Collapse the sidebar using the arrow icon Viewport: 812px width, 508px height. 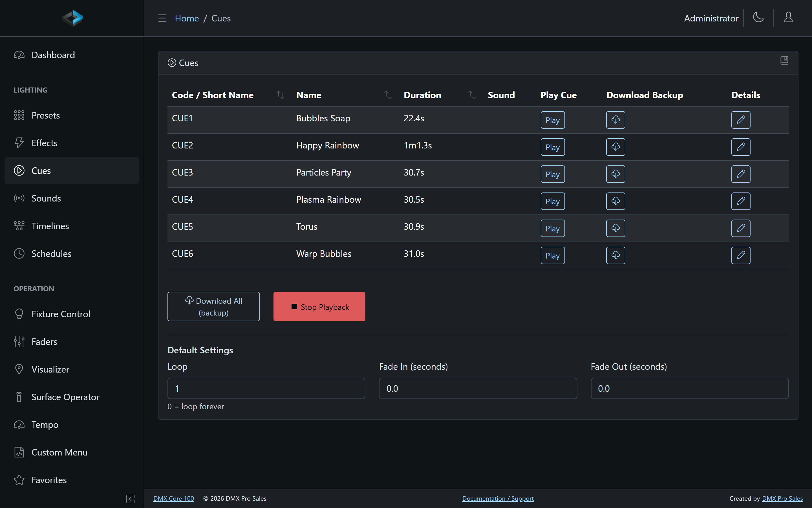tap(130, 499)
